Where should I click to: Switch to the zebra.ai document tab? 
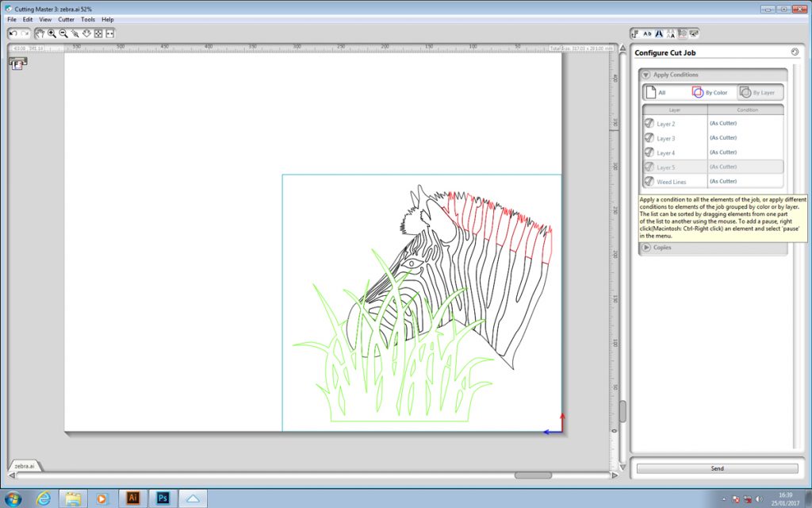click(x=25, y=466)
